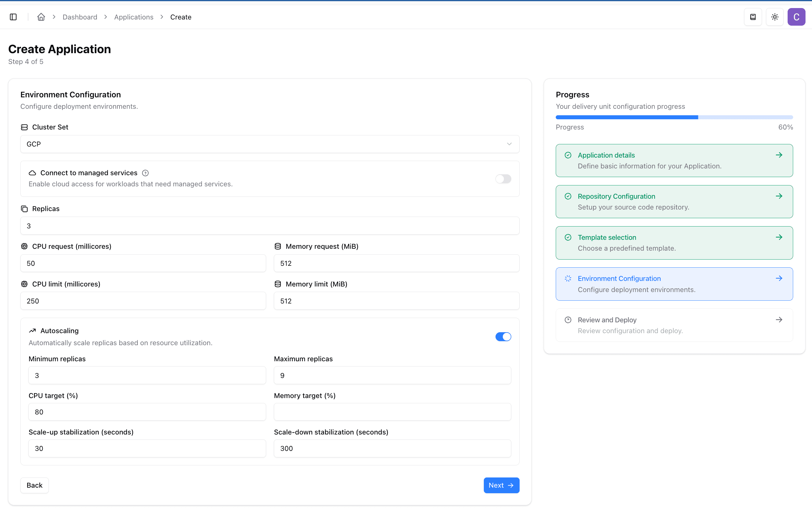Enable Connect to managed services toggle
This screenshot has width=812, height=513.
point(503,179)
